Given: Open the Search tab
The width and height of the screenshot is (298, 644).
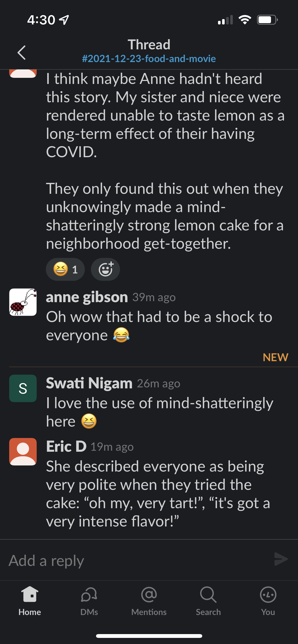Looking at the screenshot, I should pyautogui.click(x=208, y=601).
